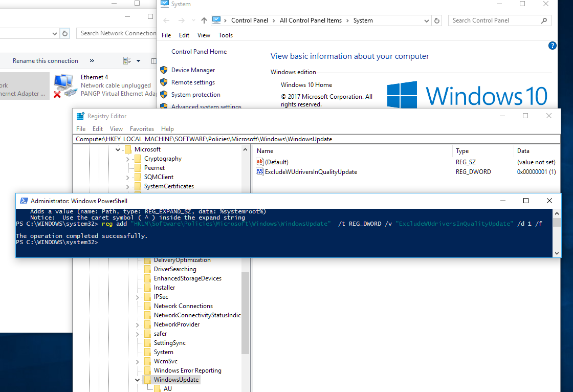This screenshot has height=392, width=573.
Task: Open the System address bar history dropdown
Action: coord(426,21)
